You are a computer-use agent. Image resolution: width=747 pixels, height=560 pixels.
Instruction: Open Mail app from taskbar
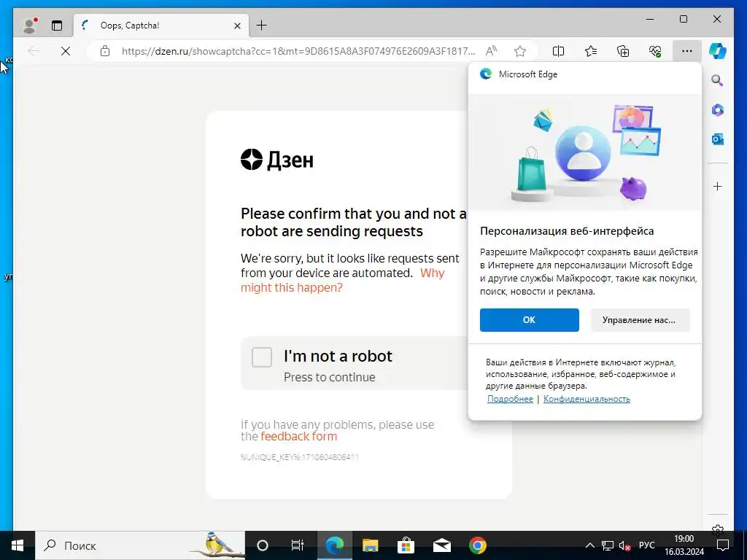[441, 545]
